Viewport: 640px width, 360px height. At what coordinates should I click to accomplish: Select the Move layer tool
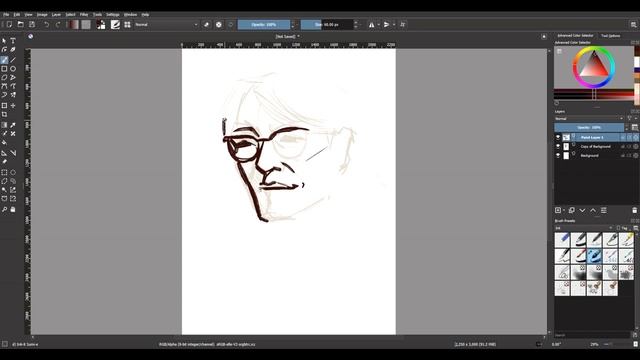tap(13, 106)
